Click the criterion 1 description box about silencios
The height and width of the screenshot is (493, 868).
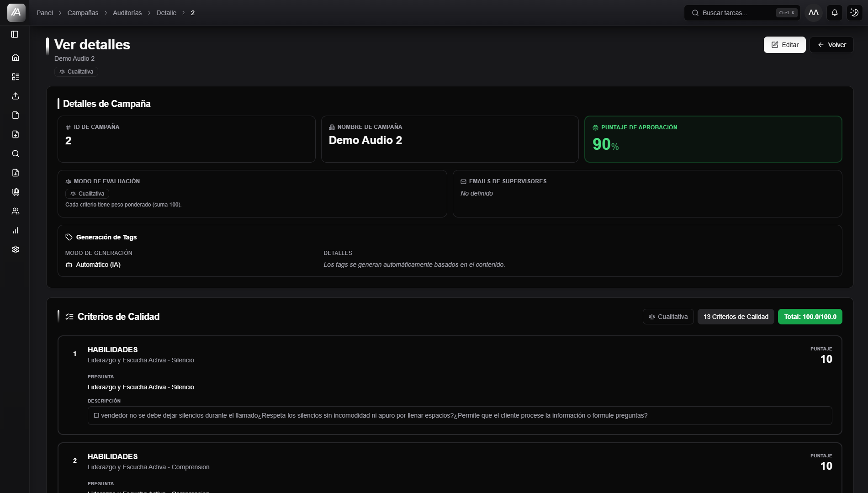click(460, 415)
